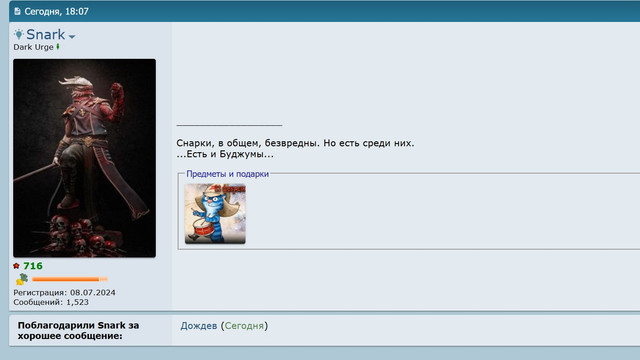Click the post document icon next to the date
Image resolution: width=640 pixels, height=360 pixels.
pos(17,11)
